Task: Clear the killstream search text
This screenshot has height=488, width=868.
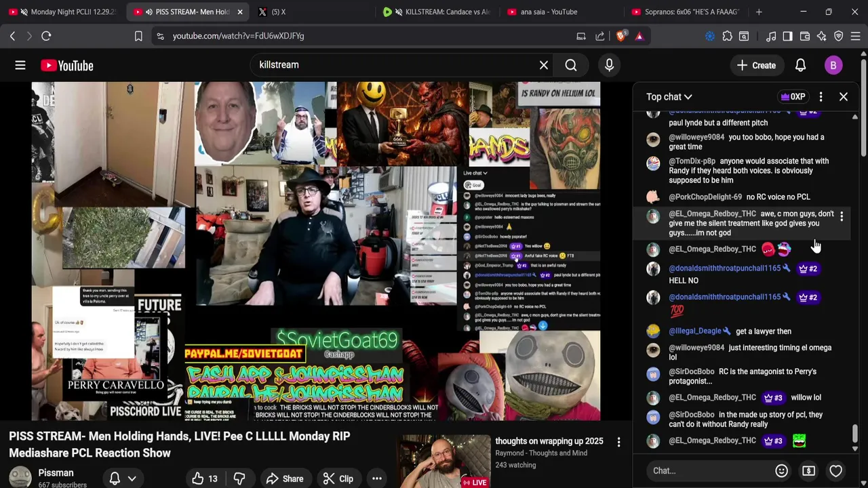Action: (x=544, y=65)
